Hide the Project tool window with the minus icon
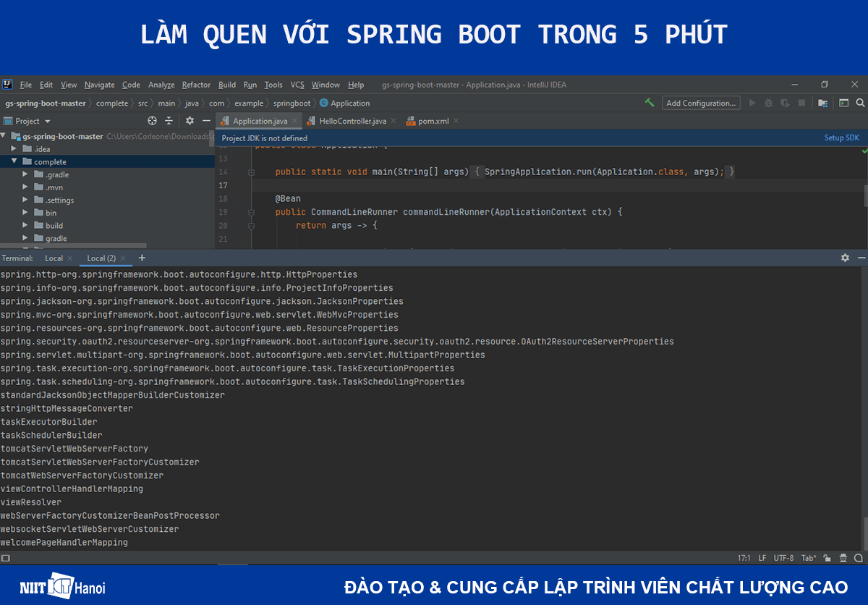Screen dimensions: 868x605 [x=207, y=121]
